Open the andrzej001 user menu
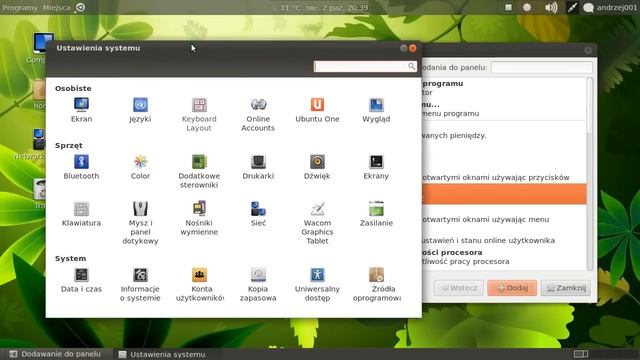640x360 pixels. tap(610, 7)
